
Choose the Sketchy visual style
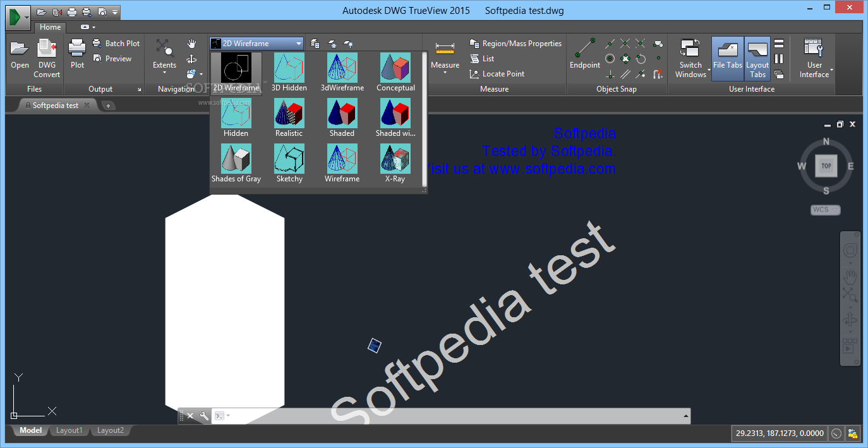click(x=289, y=164)
